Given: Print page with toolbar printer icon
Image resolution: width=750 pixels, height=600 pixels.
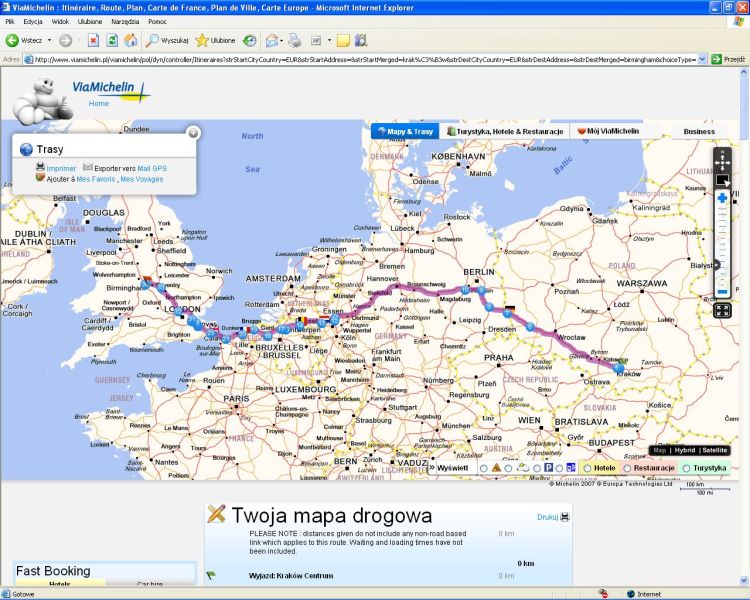Looking at the screenshot, I should pos(295,41).
